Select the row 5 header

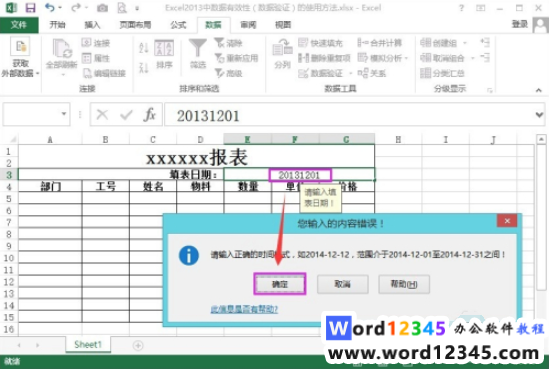click(9, 199)
